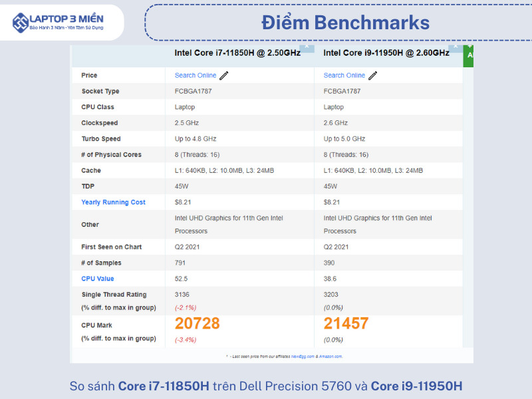Click the 21457 CPU Mark score

pos(346,324)
